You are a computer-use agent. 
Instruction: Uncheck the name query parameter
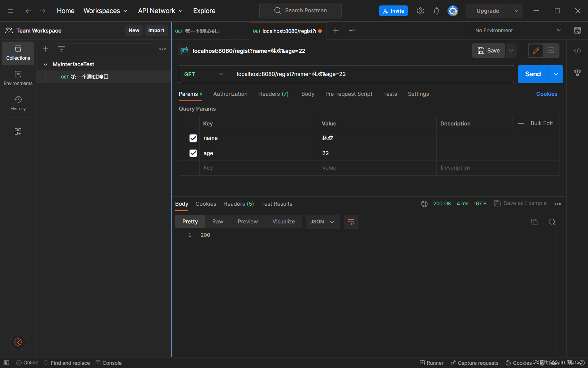click(x=193, y=138)
